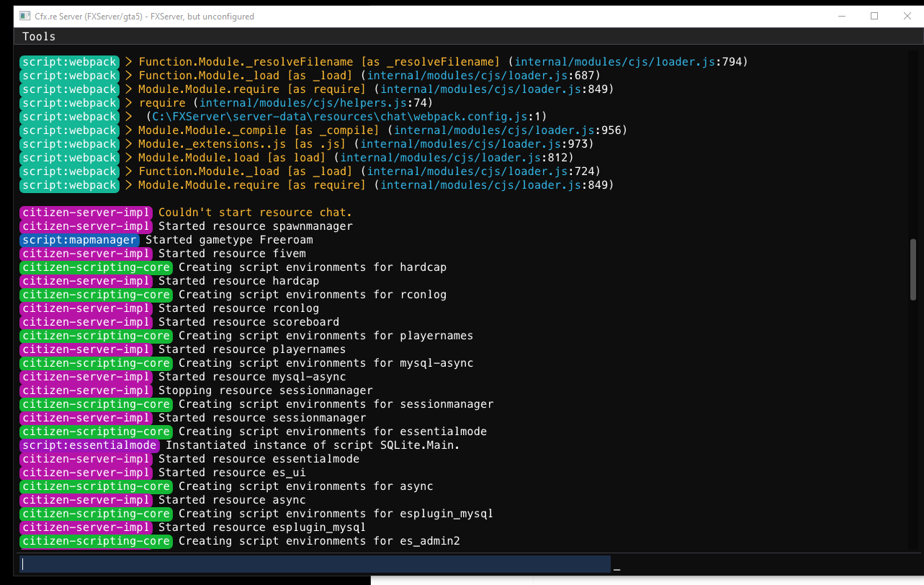Click "Creating script environments for sessionmanager"
Image resolution: width=924 pixels, height=585 pixels.
point(336,404)
